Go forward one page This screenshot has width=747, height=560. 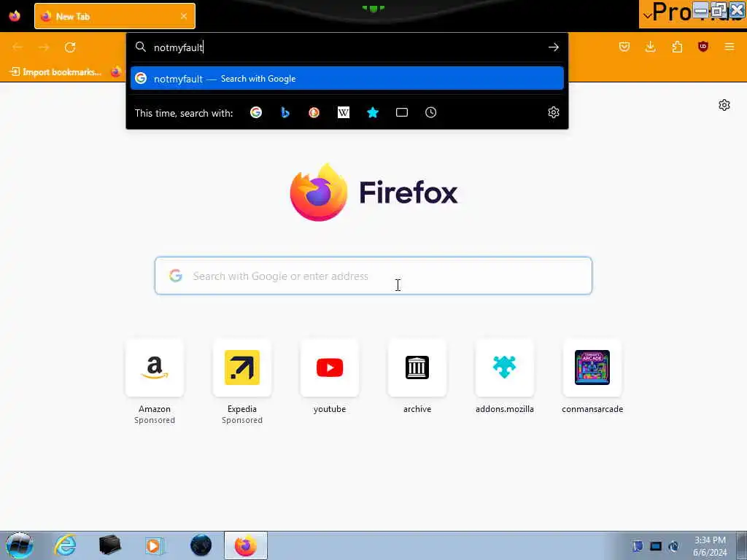point(44,47)
